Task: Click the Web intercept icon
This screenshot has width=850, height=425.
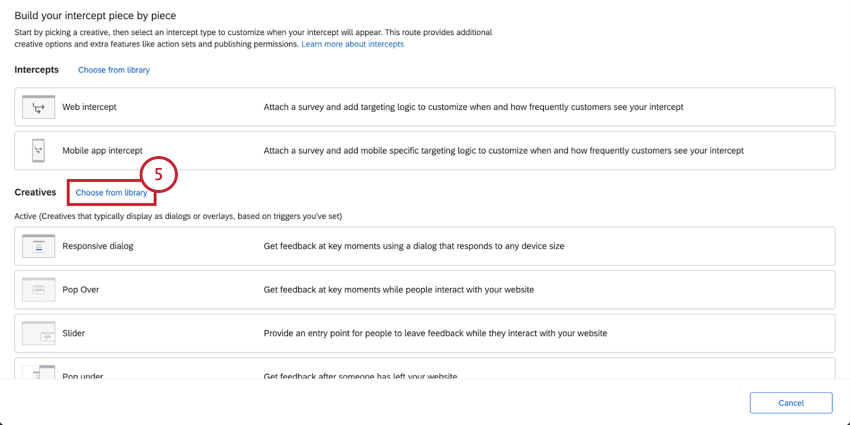Action: (x=38, y=106)
